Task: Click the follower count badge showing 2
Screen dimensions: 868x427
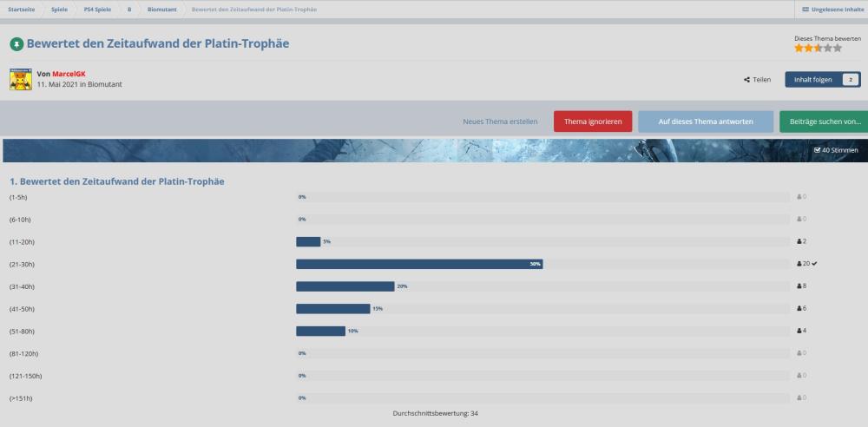Action: [849, 80]
